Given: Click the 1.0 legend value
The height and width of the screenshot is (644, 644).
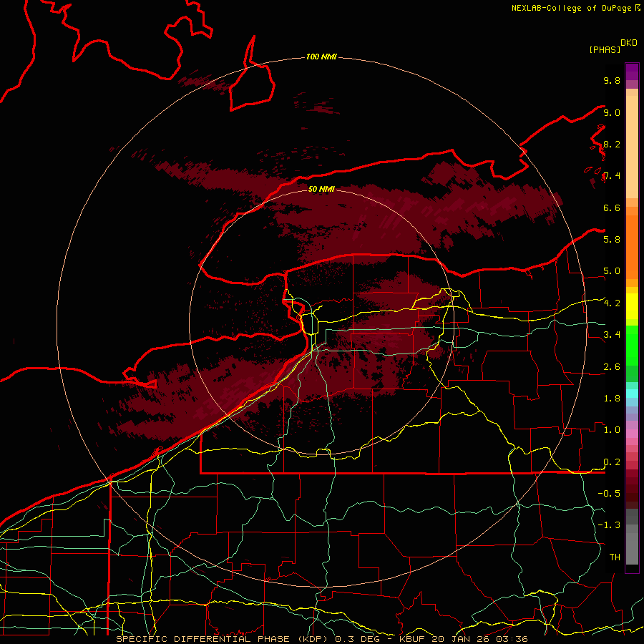Looking at the screenshot, I should point(612,430).
